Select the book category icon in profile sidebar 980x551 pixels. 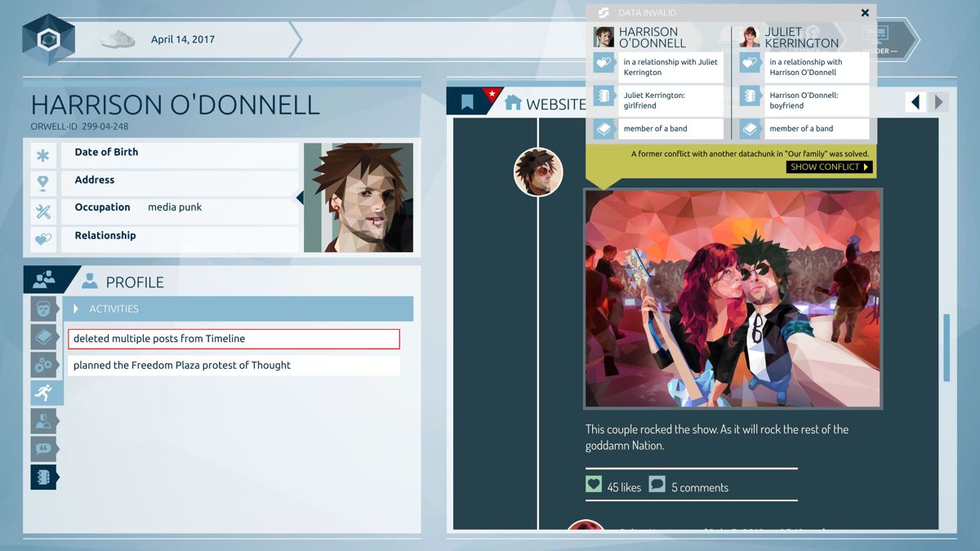[44, 336]
